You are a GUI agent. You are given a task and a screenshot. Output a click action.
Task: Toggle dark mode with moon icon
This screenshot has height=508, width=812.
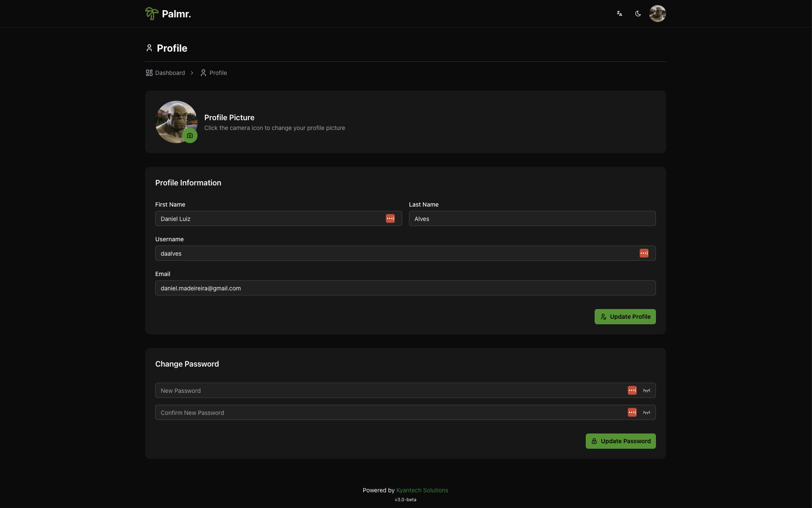point(638,14)
